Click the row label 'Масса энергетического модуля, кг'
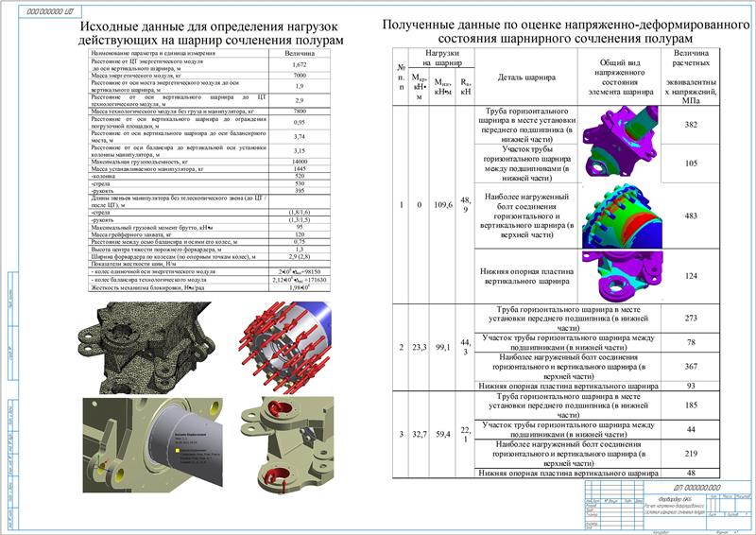Image resolution: width=756 pixels, height=535 pixels. [x=136, y=76]
